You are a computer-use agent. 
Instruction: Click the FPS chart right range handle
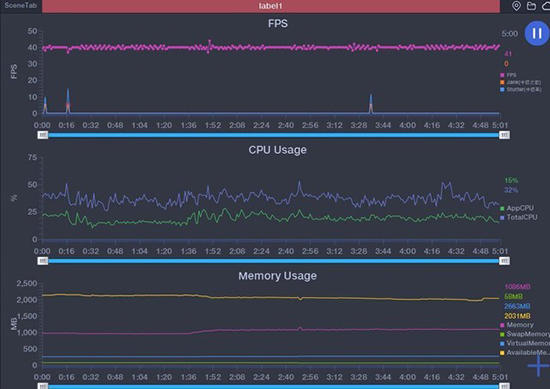click(x=504, y=135)
